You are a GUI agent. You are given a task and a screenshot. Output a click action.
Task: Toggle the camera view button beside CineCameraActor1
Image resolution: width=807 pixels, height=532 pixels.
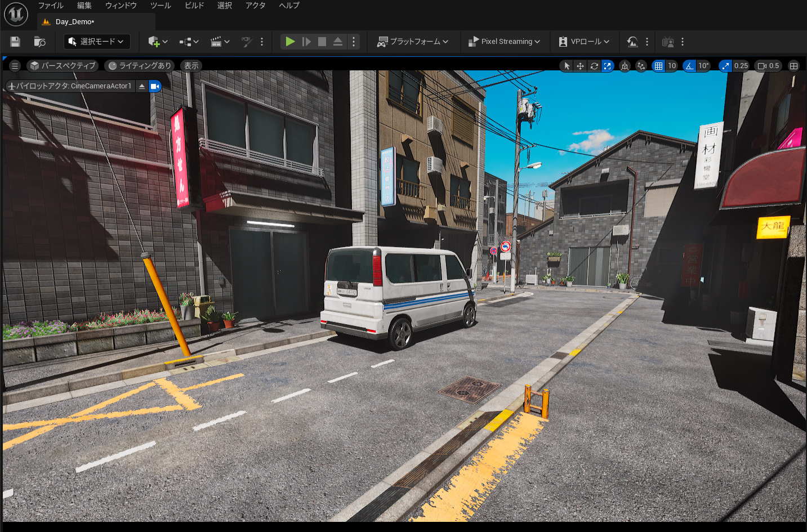155,86
